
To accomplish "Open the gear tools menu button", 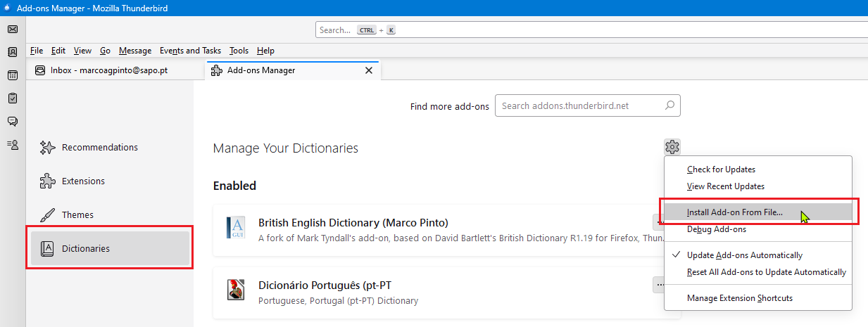I will 672,147.
